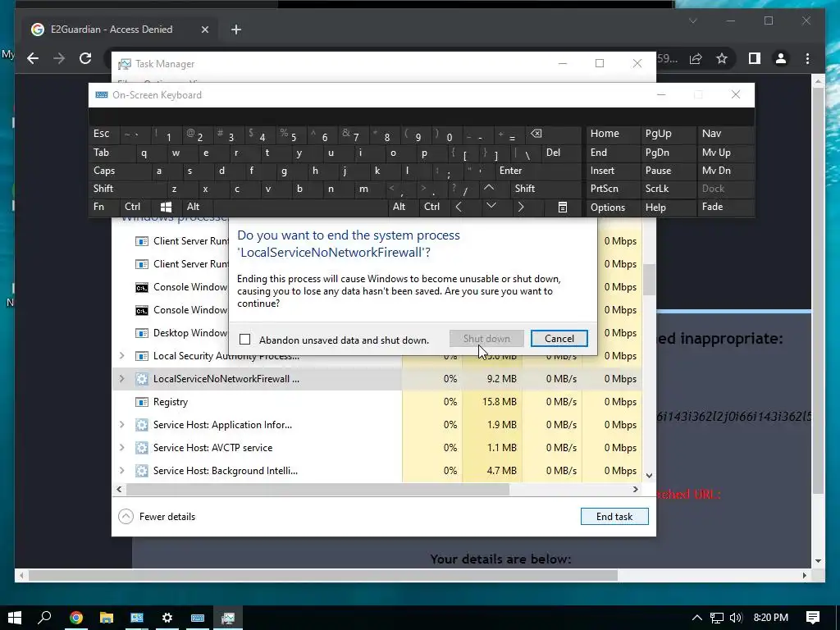Image resolution: width=840 pixels, height=630 pixels.
Task: Expand Service Host: Background Intelligent row
Action: [x=121, y=471]
